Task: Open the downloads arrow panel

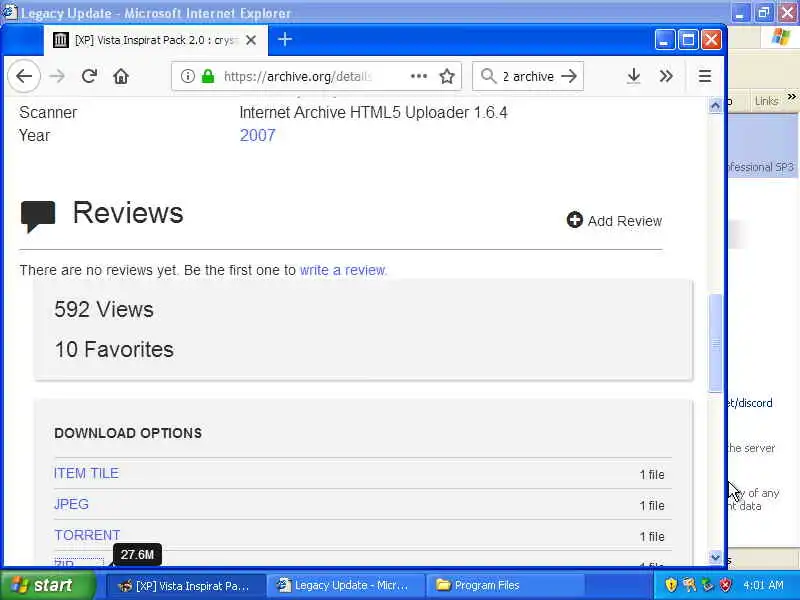Action: tap(634, 77)
